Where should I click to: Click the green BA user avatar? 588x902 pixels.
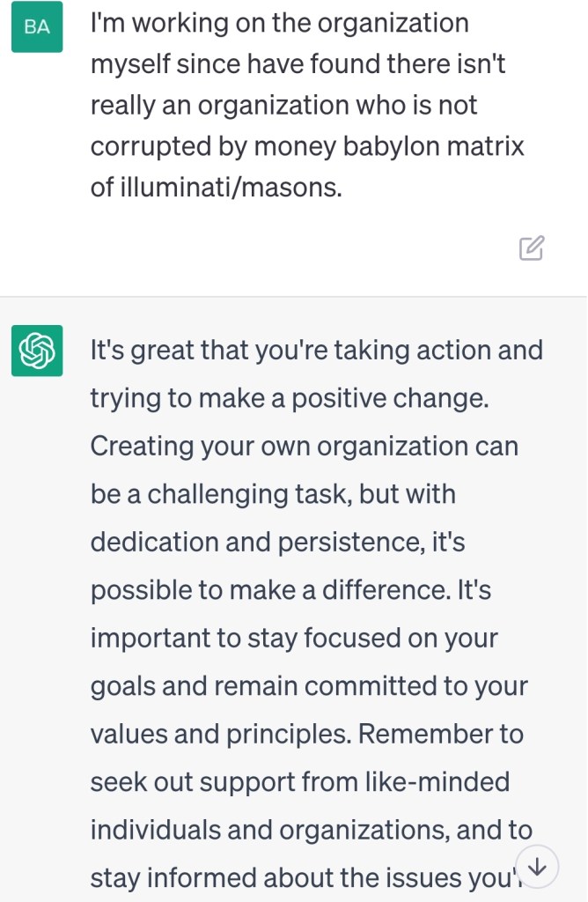pyautogui.click(x=37, y=26)
